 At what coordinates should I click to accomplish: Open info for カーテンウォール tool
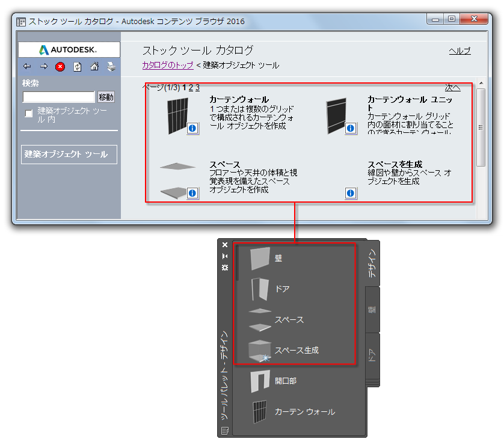[192, 129]
